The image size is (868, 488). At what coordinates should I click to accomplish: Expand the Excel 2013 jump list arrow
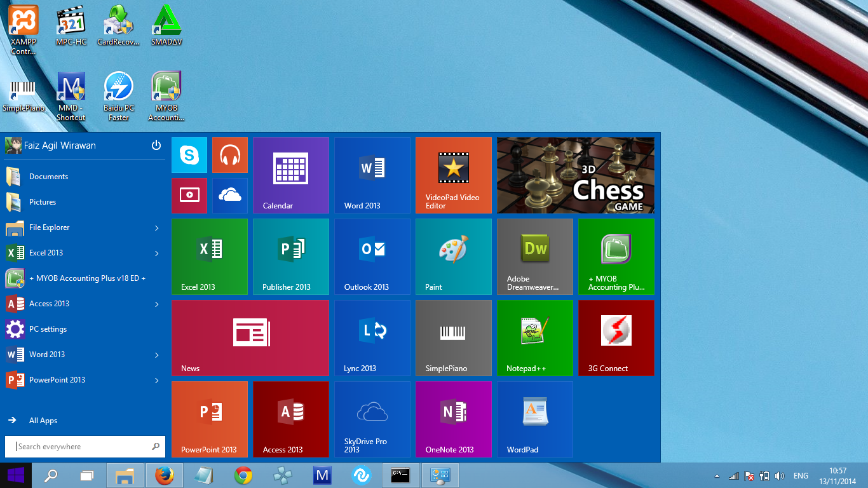pyautogui.click(x=157, y=254)
